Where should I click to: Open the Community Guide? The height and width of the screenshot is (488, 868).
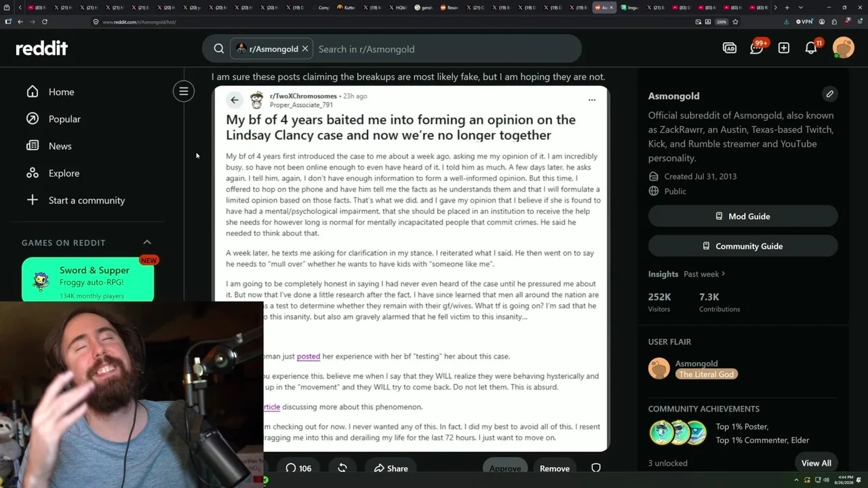743,246
